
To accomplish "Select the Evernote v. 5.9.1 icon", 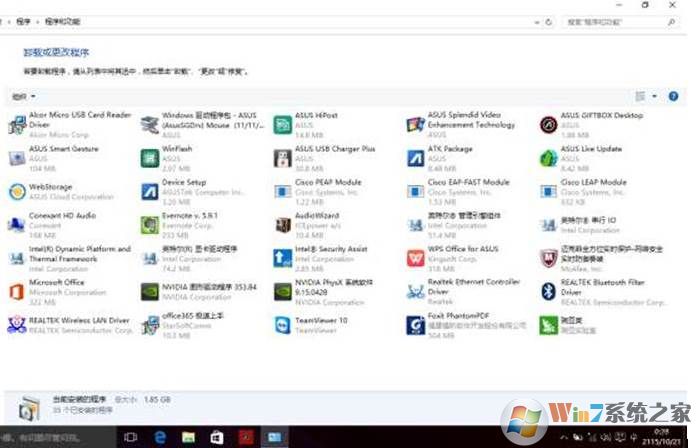I will (x=150, y=223).
